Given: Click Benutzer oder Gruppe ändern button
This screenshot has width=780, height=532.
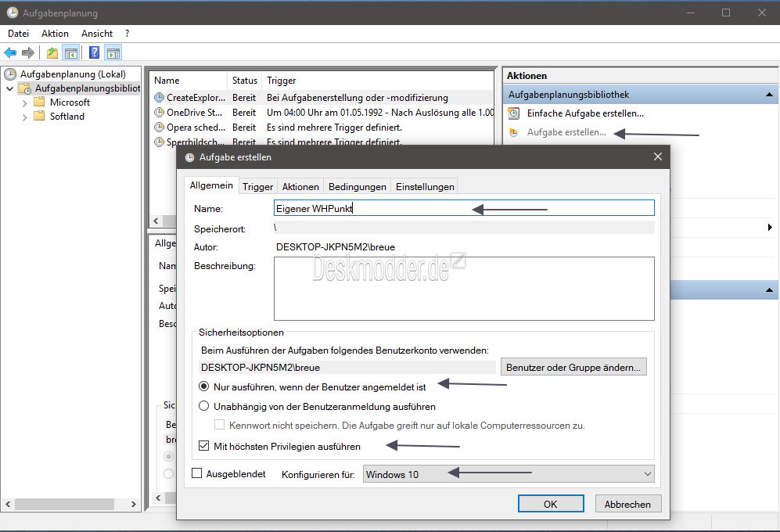Looking at the screenshot, I should click(x=573, y=367).
